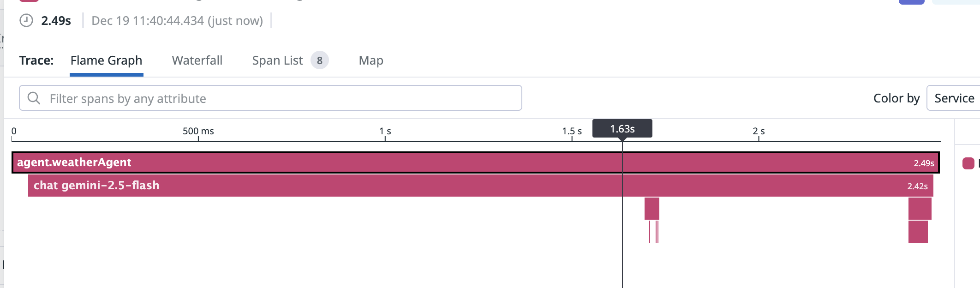
Task: Click the 1.63s timeline cursor label
Action: 622,129
